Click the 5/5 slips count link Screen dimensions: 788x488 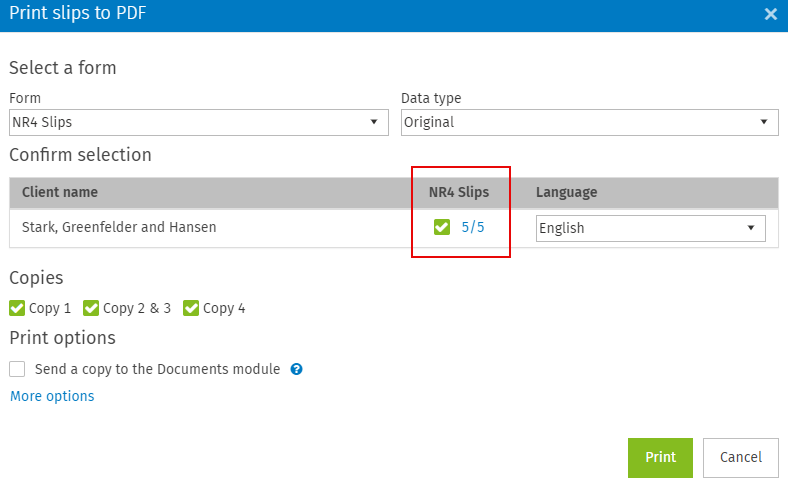coord(473,228)
